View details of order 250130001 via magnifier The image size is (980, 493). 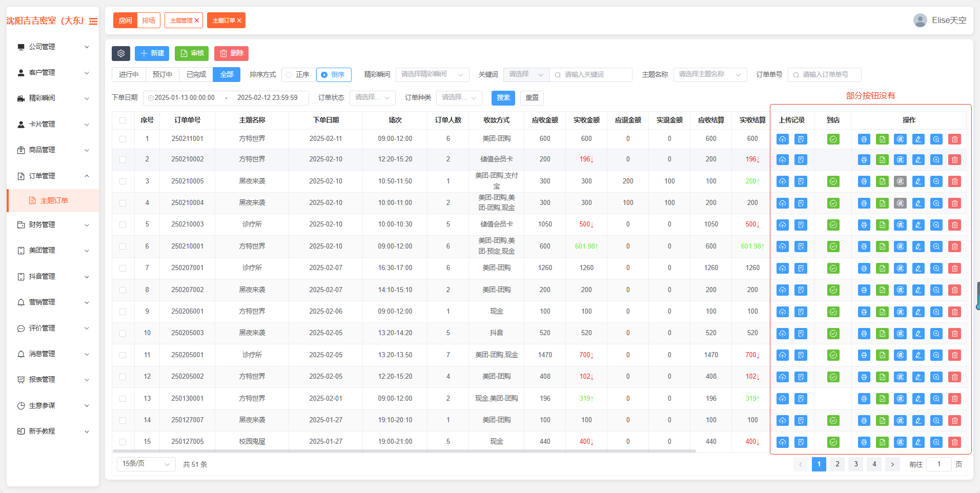936,399
